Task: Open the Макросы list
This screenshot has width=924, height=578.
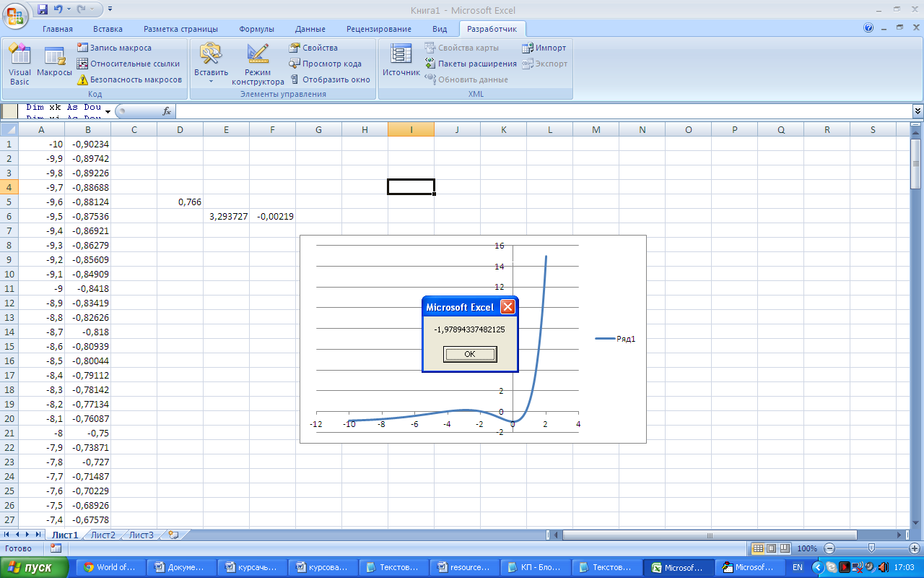Action: click(54, 61)
